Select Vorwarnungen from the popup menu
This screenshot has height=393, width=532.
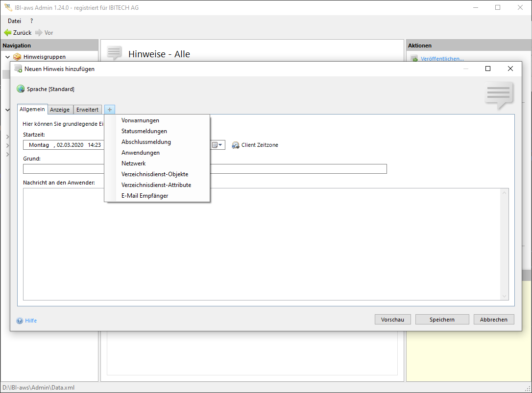[x=140, y=120]
